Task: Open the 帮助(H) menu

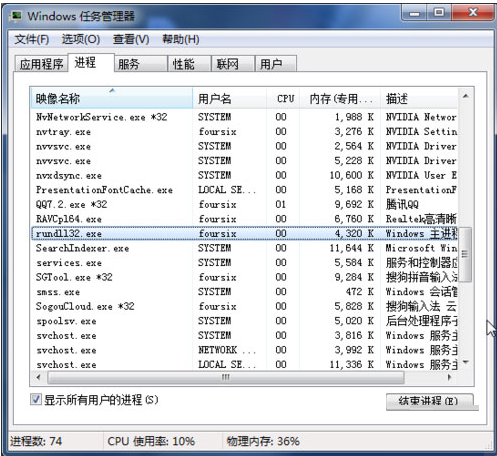Action: tap(181, 39)
